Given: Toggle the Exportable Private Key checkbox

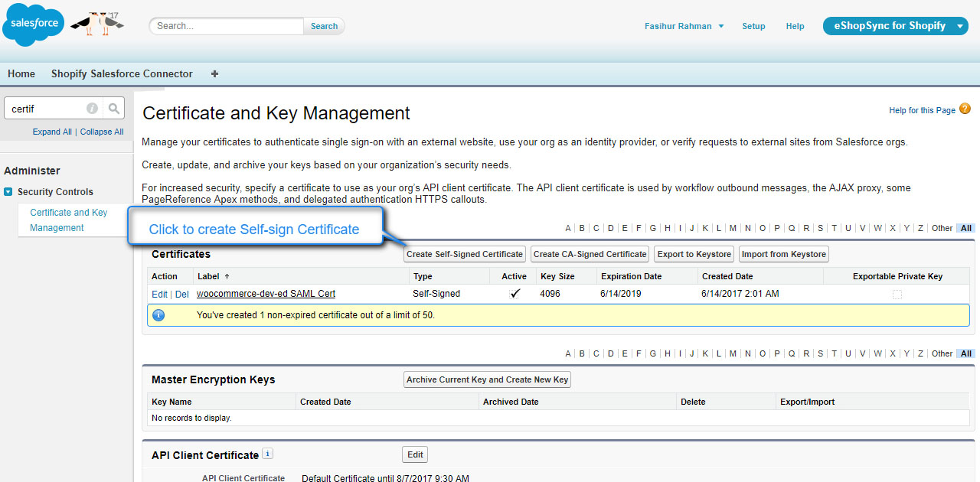Looking at the screenshot, I should coord(897,295).
